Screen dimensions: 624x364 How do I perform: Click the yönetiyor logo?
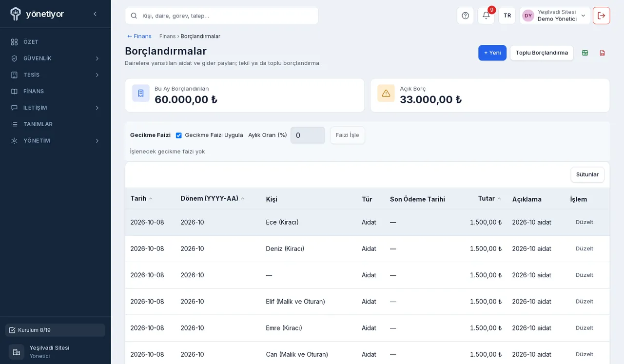point(37,14)
